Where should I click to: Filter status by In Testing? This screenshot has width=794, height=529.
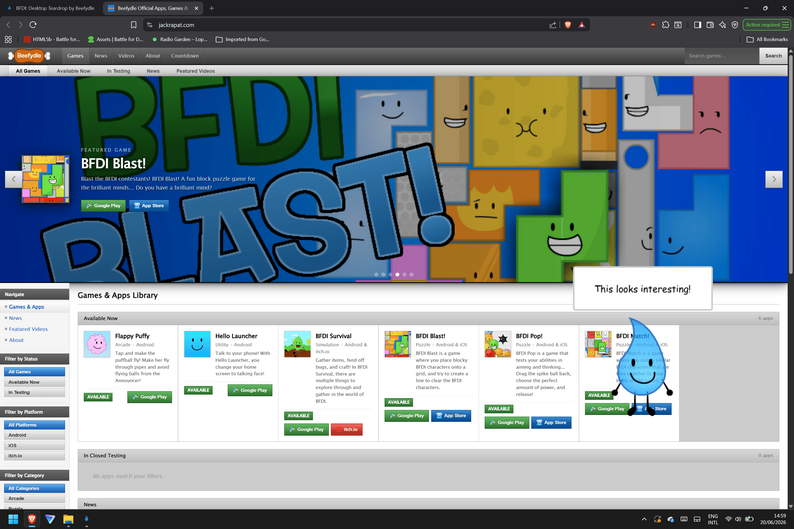(x=34, y=392)
